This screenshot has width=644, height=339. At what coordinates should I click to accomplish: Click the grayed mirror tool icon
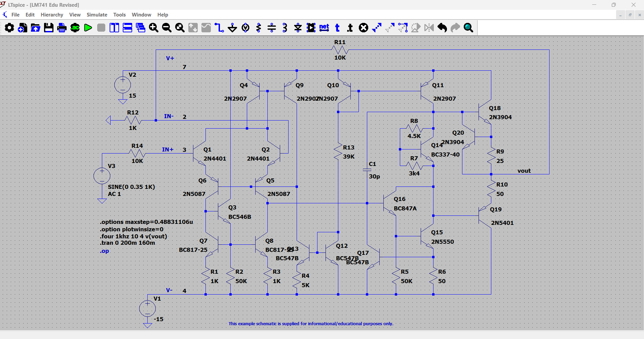[x=429, y=28]
